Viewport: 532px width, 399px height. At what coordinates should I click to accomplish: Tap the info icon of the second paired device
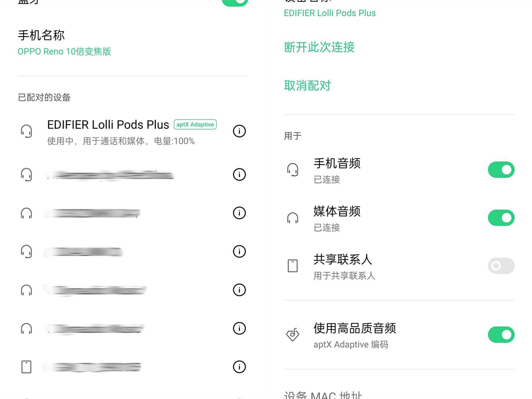pos(239,174)
